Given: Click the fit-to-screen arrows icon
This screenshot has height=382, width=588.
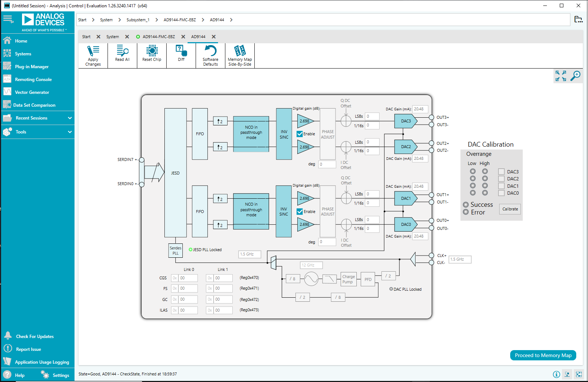Looking at the screenshot, I should coord(560,76).
